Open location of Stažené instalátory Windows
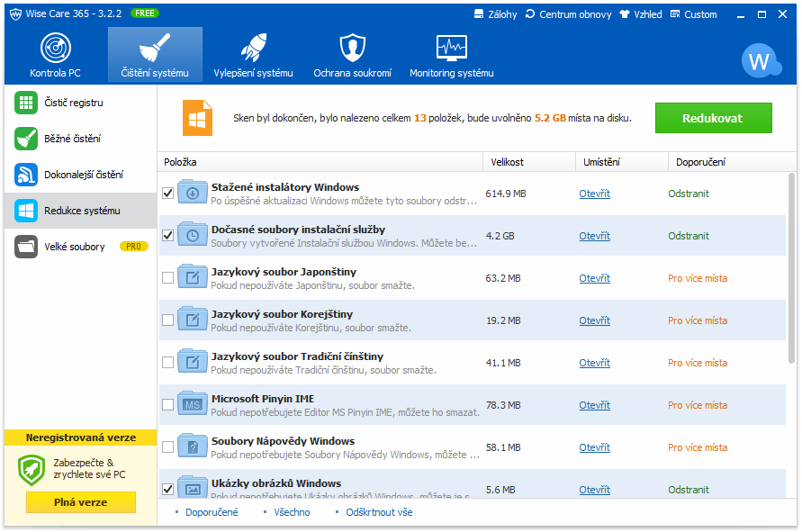 coord(594,194)
